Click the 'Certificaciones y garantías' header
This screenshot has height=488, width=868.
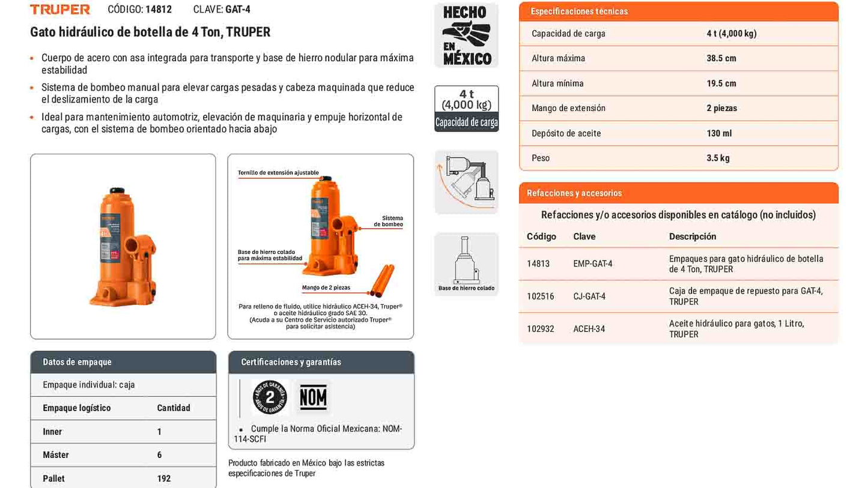[x=321, y=363]
